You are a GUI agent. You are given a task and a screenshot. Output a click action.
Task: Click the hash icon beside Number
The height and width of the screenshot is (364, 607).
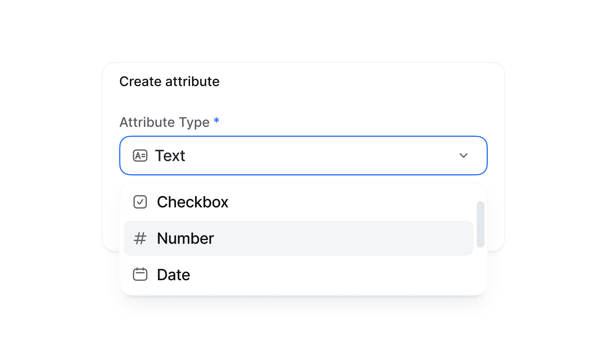140,238
